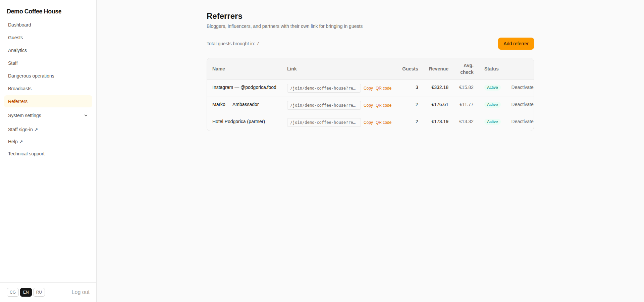Screen dimensions: 644x302
Task: Click revenue value €332.18
Action: point(440,87)
